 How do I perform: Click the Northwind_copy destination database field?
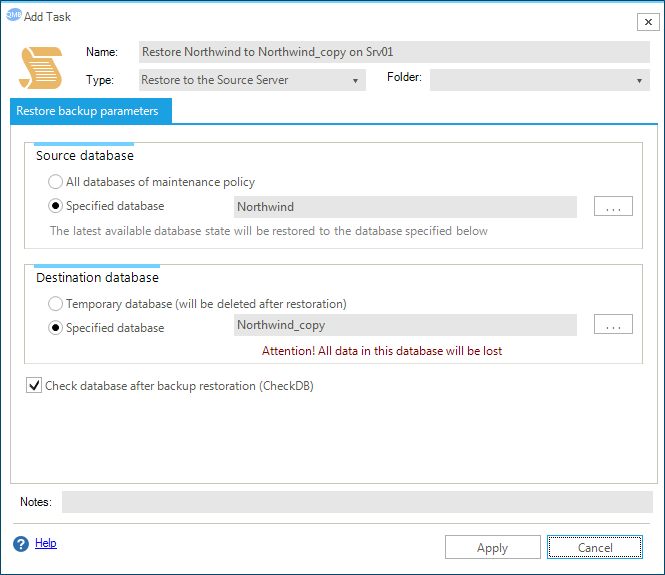pyautogui.click(x=404, y=325)
